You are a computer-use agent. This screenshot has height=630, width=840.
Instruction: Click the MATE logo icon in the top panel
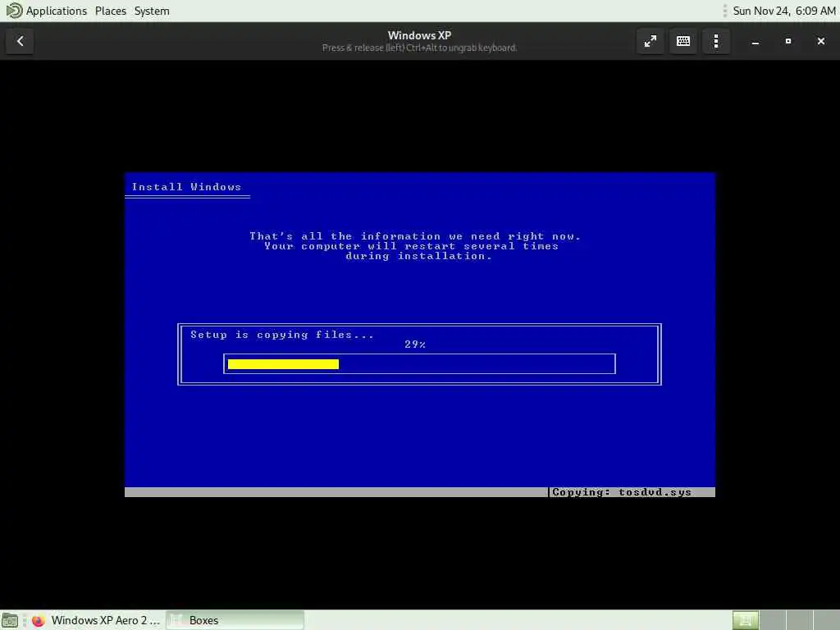(x=14, y=11)
